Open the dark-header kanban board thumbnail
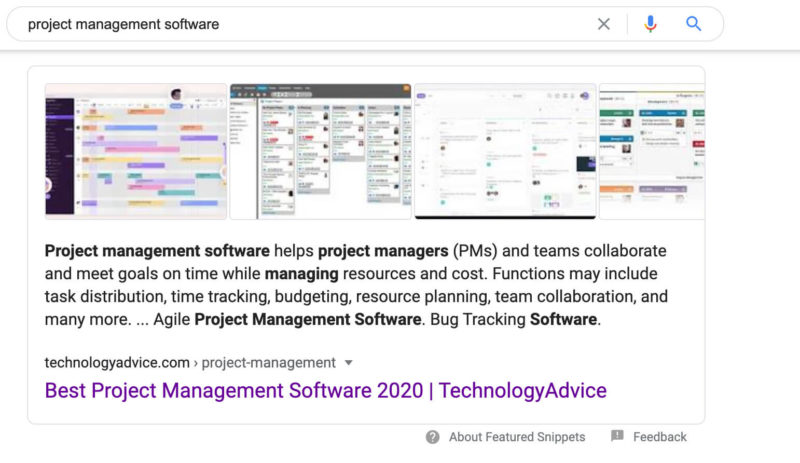800x463 pixels. pos(320,151)
